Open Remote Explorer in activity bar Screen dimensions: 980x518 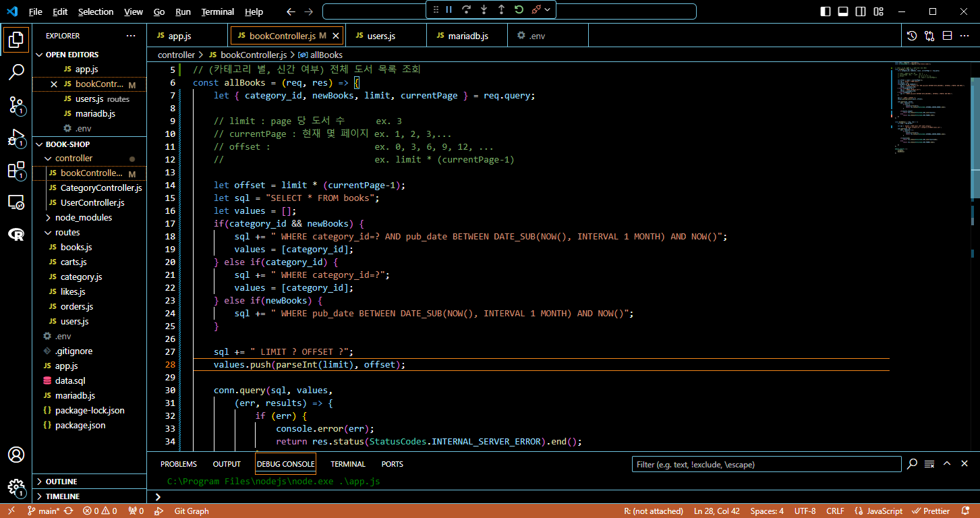coord(16,202)
